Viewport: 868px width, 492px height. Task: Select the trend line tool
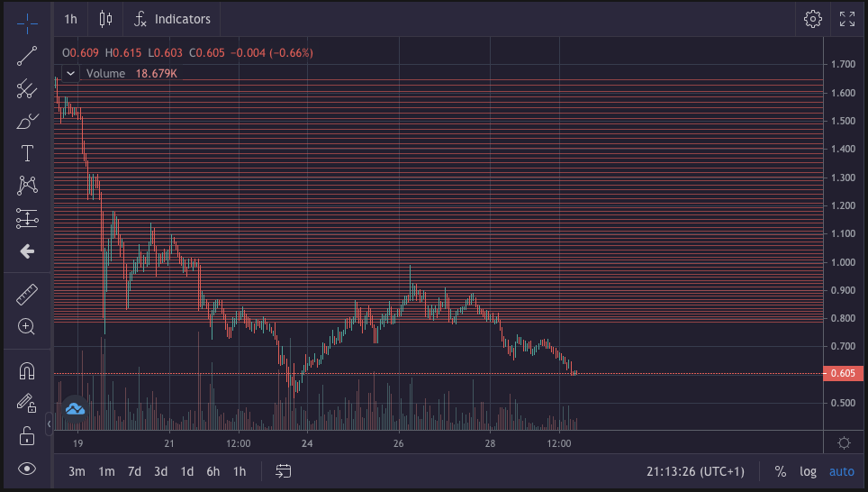(x=27, y=56)
